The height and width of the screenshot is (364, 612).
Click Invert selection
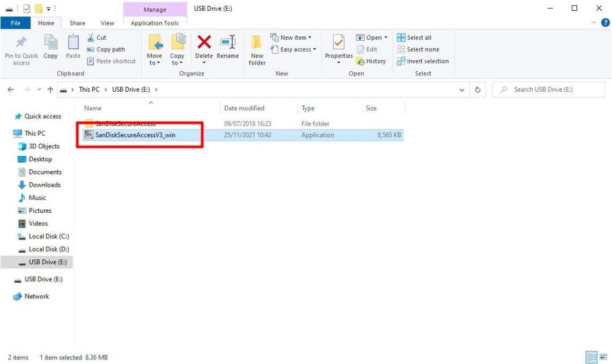423,61
